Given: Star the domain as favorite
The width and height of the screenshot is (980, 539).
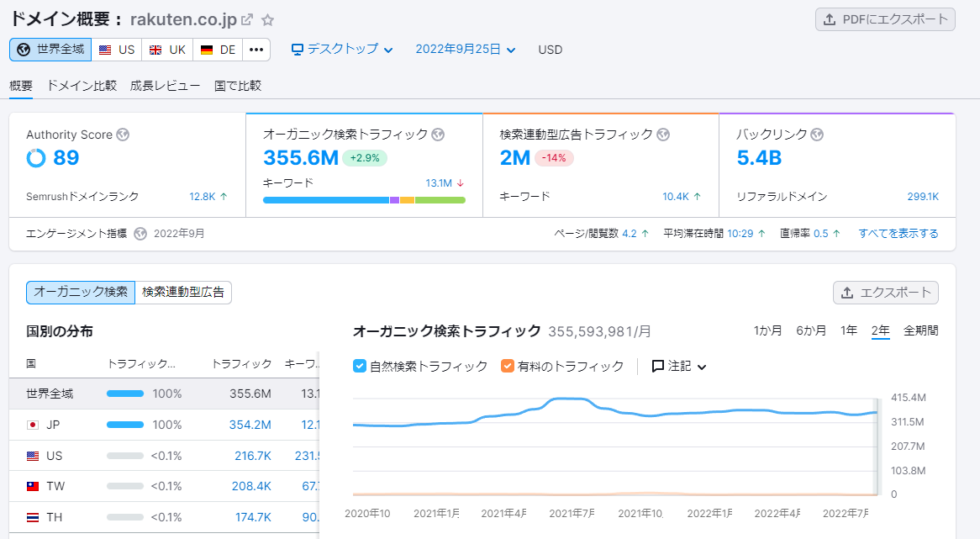Looking at the screenshot, I should coord(268,19).
